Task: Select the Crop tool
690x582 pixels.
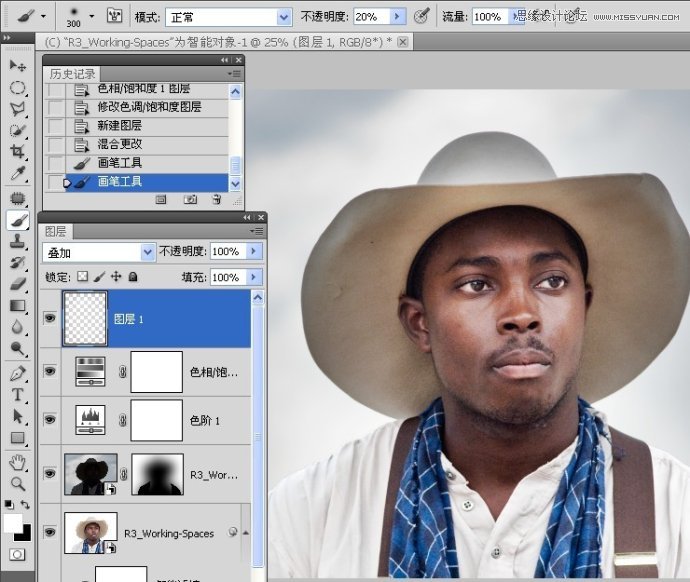Action: (18, 152)
